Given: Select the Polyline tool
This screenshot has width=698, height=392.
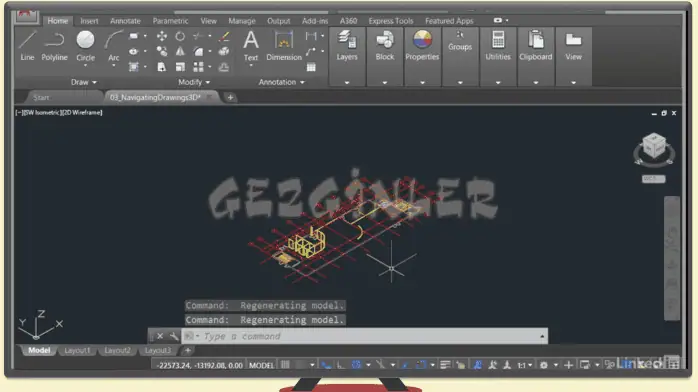Looking at the screenshot, I should click(54, 45).
